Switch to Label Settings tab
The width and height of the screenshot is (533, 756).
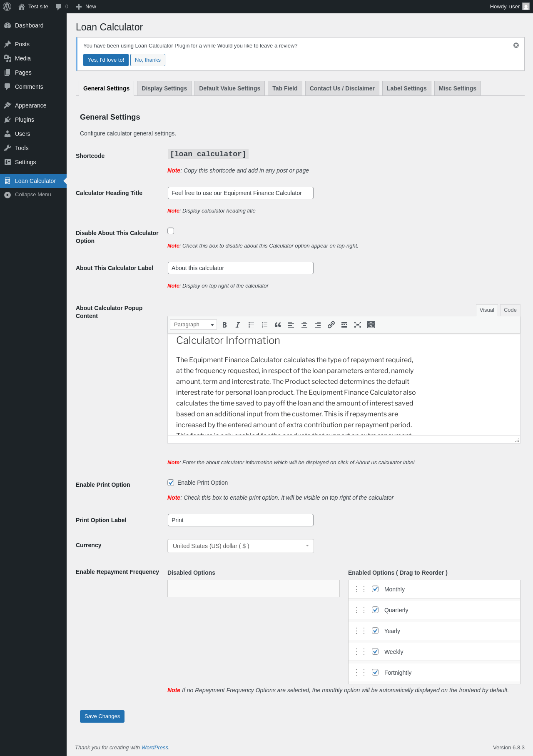click(x=406, y=88)
